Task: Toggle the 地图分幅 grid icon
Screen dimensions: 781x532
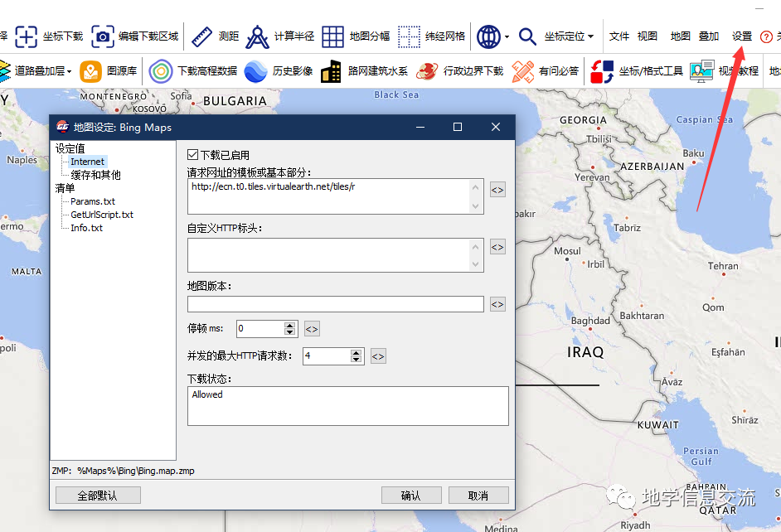Action: coord(332,36)
